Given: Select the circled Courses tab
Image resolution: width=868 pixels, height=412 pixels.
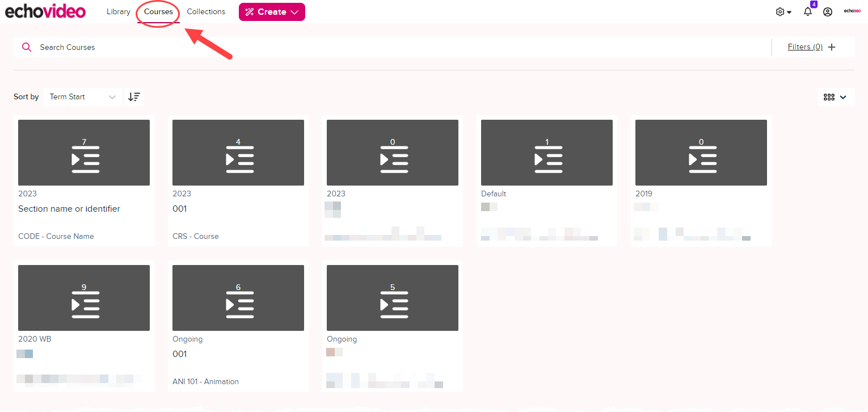Looking at the screenshot, I should click(x=158, y=11).
